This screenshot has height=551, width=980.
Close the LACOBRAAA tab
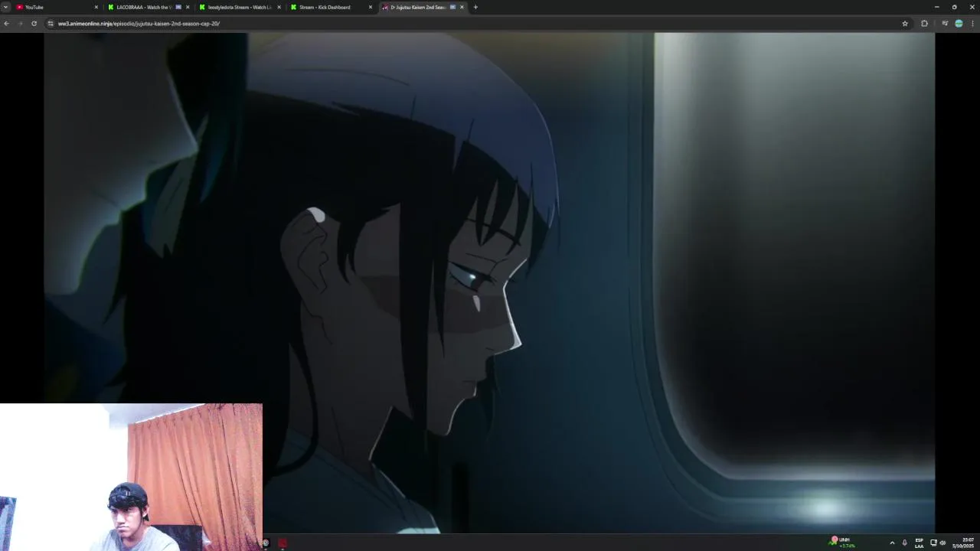(x=188, y=7)
